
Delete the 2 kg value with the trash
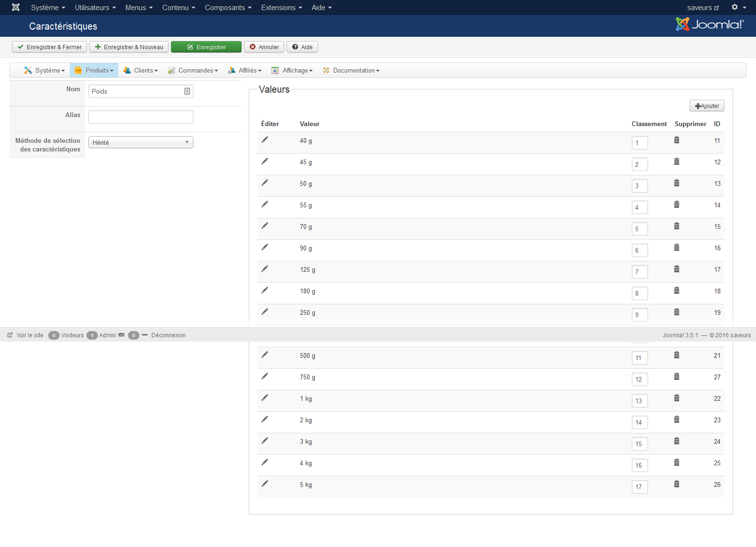point(677,419)
